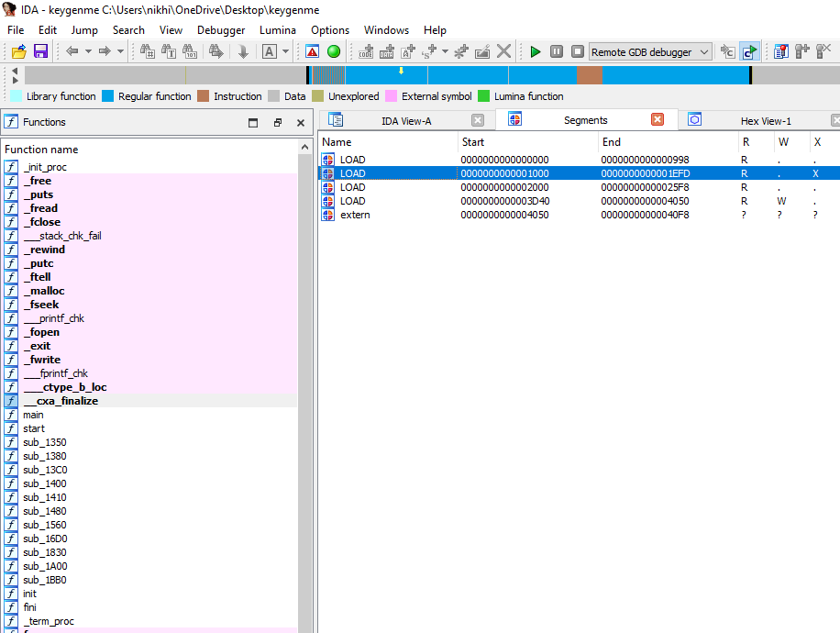The image size is (840, 633).
Task: Click the convert to DATA icon
Action: click(387, 51)
